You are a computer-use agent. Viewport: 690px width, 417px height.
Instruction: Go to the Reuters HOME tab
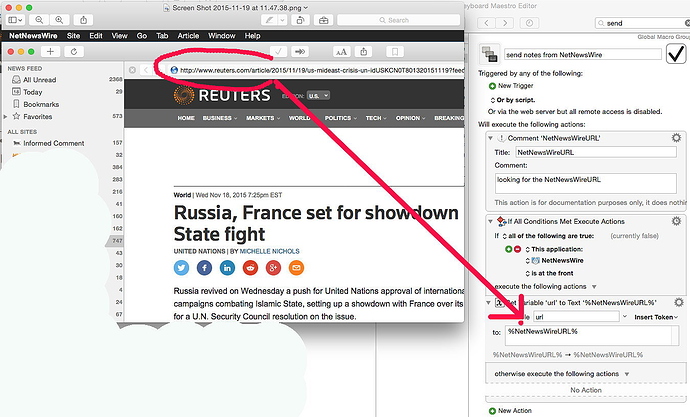point(186,118)
